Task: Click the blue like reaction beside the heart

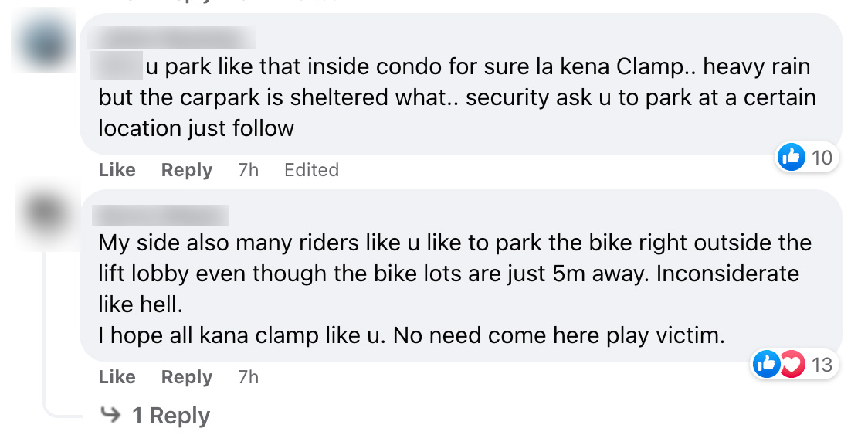Action: tap(767, 365)
